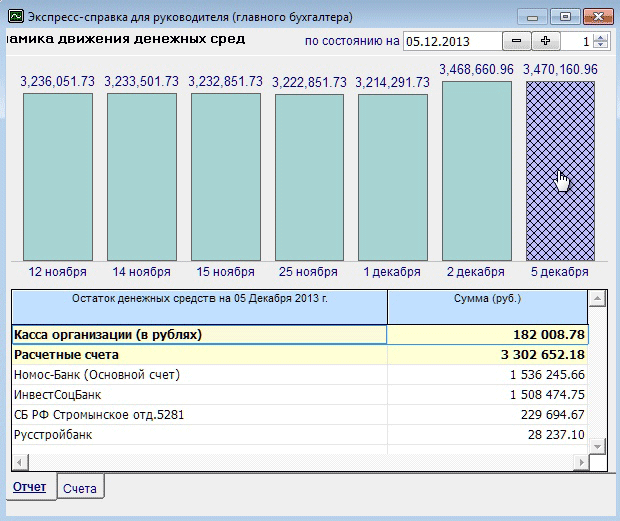Click the по состоянию на label
Screen dimensions: 620x521
point(352,41)
